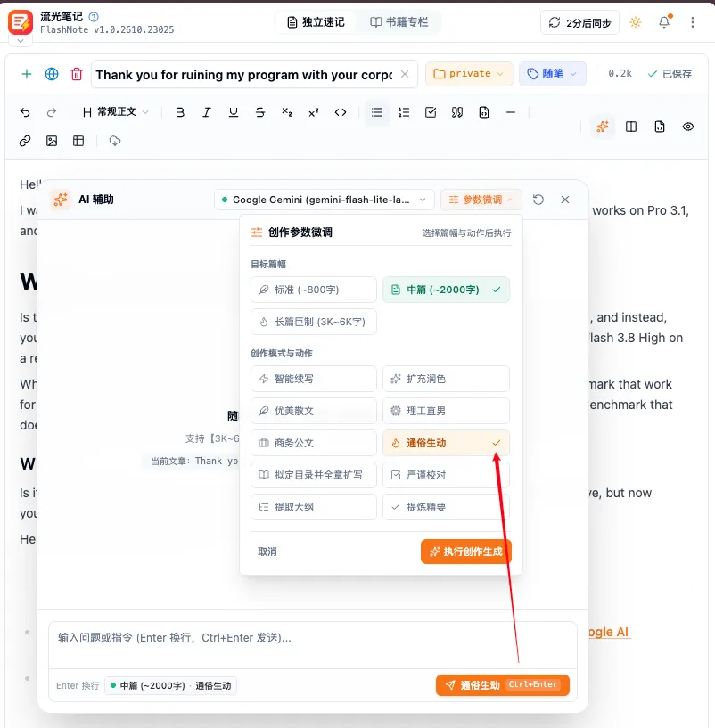Screen dimensions: 715x728
Task: Insert inline code formatting
Action: (x=341, y=112)
